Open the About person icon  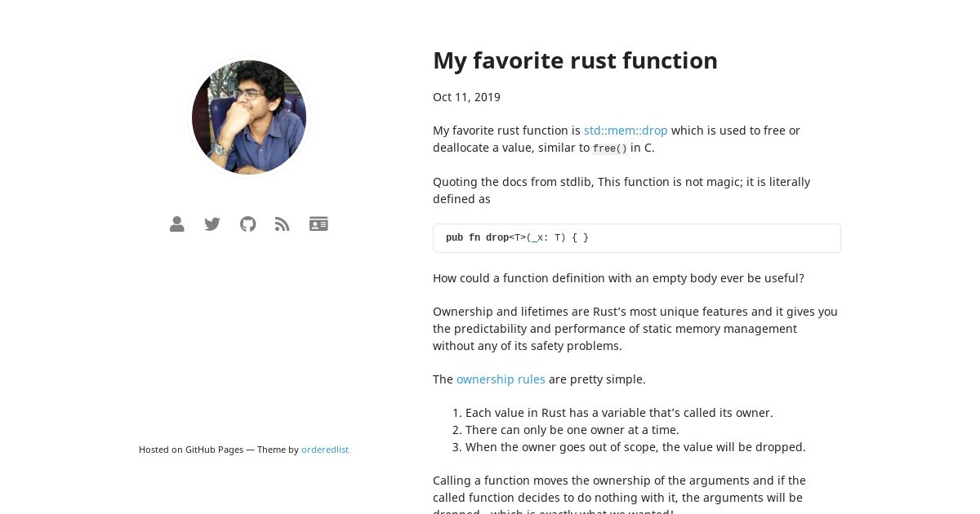coord(176,224)
